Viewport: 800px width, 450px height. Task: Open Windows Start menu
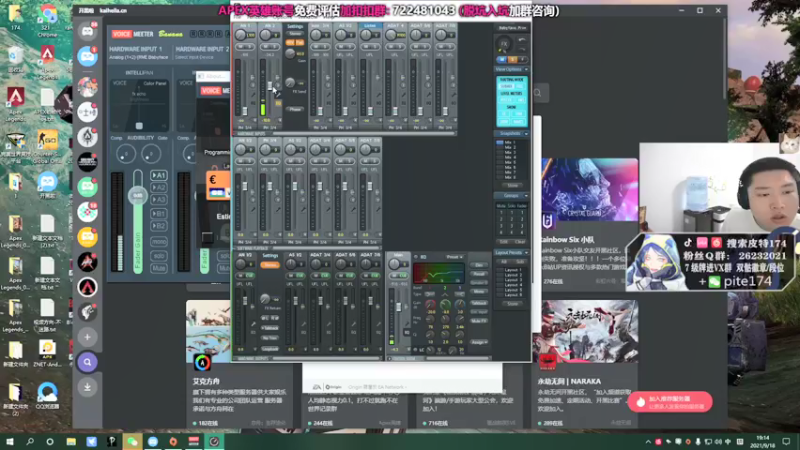(10, 441)
